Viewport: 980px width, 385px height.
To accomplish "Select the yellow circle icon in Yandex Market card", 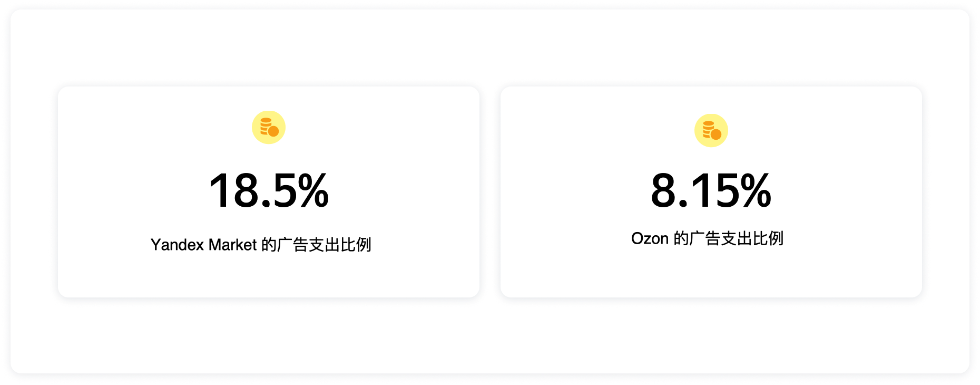I will pos(269,127).
